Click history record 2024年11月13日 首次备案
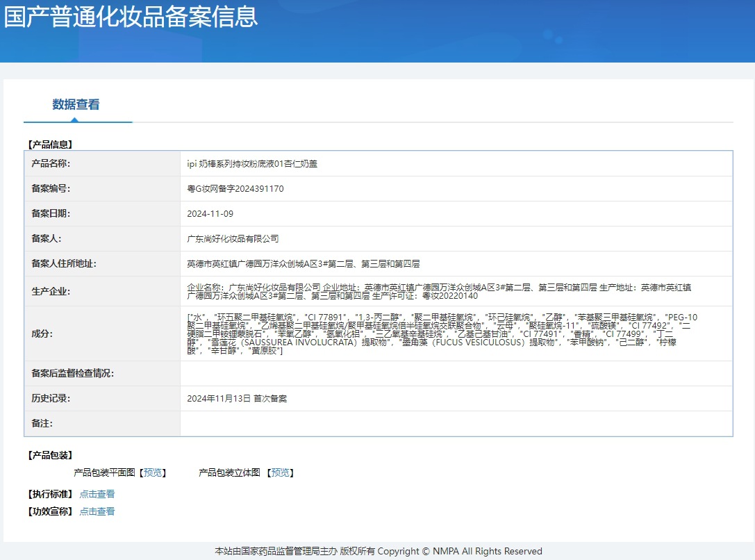 coord(237,399)
